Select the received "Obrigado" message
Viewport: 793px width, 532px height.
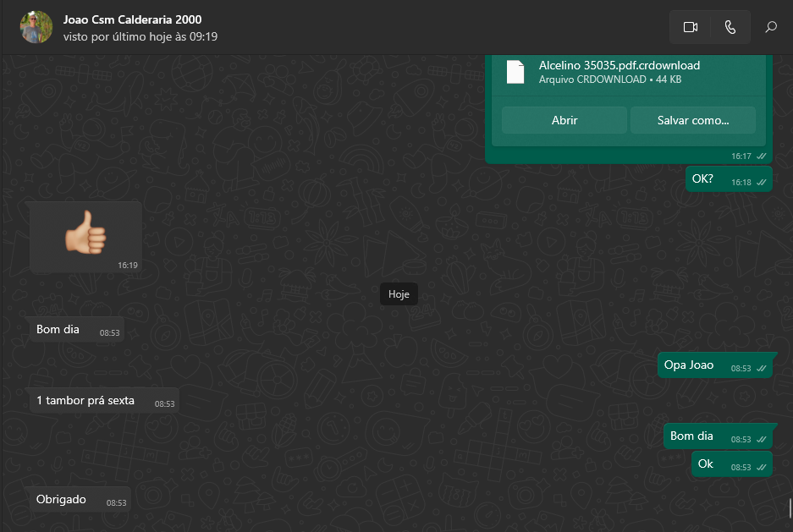tap(61, 500)
